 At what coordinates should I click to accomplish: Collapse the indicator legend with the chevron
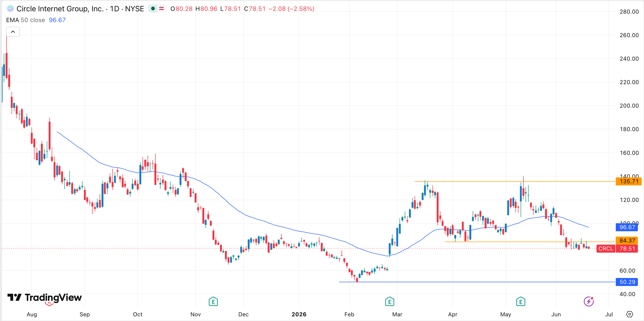[13, 32]
